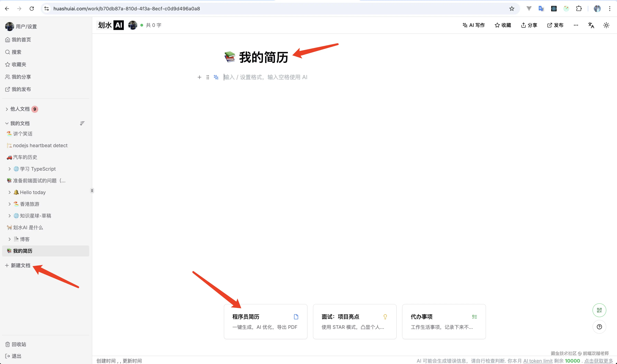
Task: Click the sort icon next to 我的文档
Action: point(82,123)
